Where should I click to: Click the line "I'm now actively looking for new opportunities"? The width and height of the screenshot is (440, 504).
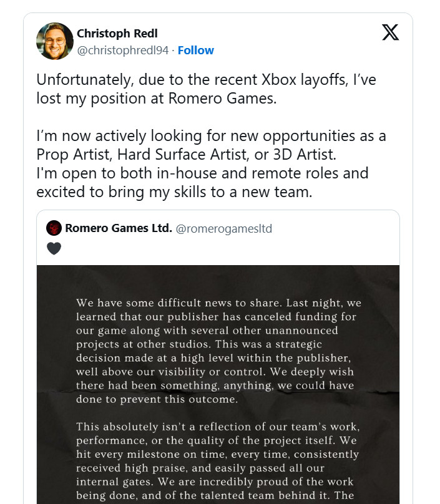212,136
